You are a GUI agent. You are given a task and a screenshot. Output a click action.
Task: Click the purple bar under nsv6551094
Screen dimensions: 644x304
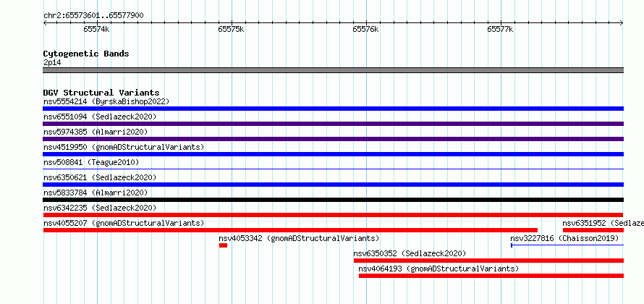click(333, 124)
